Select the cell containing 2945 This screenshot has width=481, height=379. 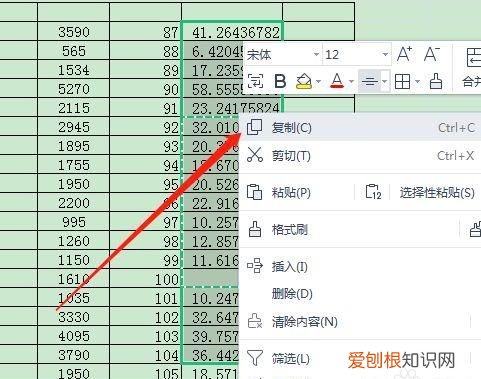tap(74, 127)
